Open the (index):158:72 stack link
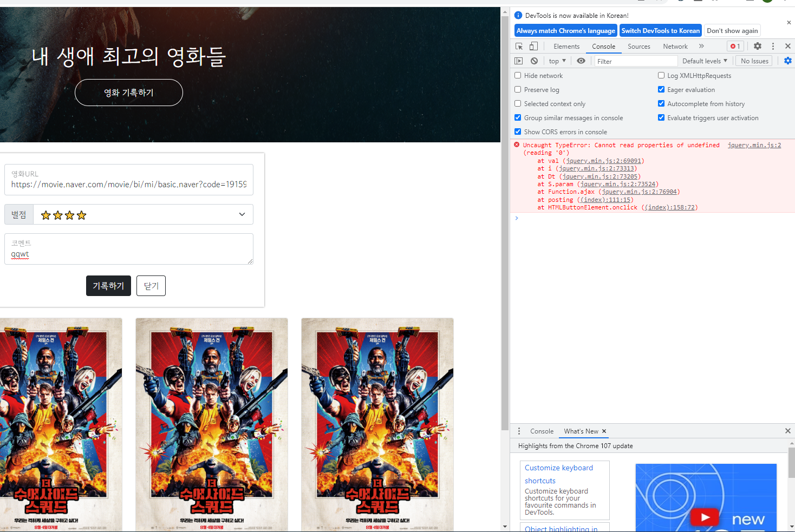Viewport: 795px width, 532px height. pos(670,207)
